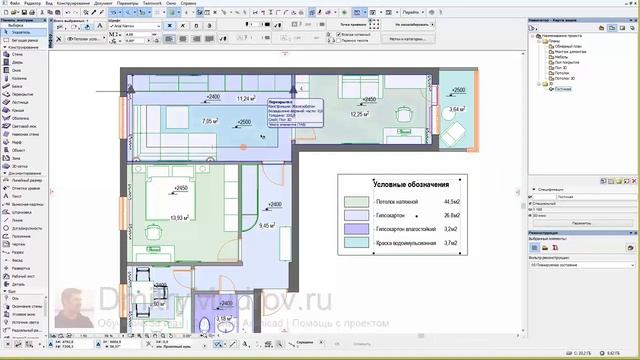Set text alignment to left
Viewport: 640px width, 360px height.
(169, 39)
